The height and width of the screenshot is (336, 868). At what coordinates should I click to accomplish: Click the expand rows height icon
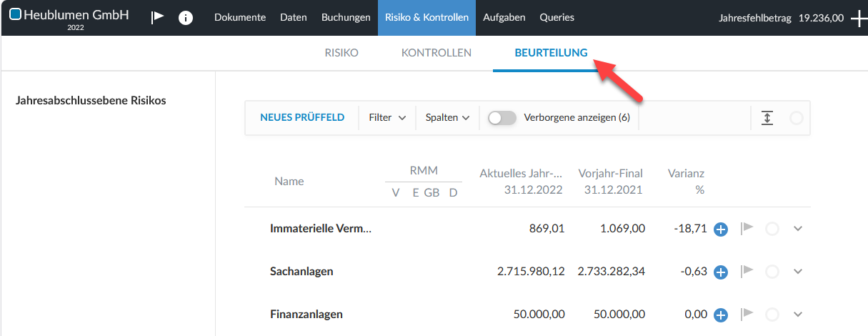click(x=767, y=118)
